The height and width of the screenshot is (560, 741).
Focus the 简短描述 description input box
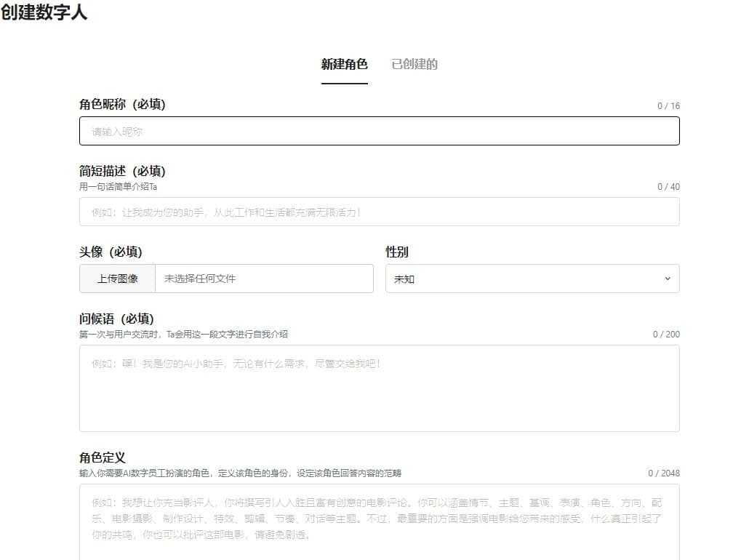(x=379, y=212)
